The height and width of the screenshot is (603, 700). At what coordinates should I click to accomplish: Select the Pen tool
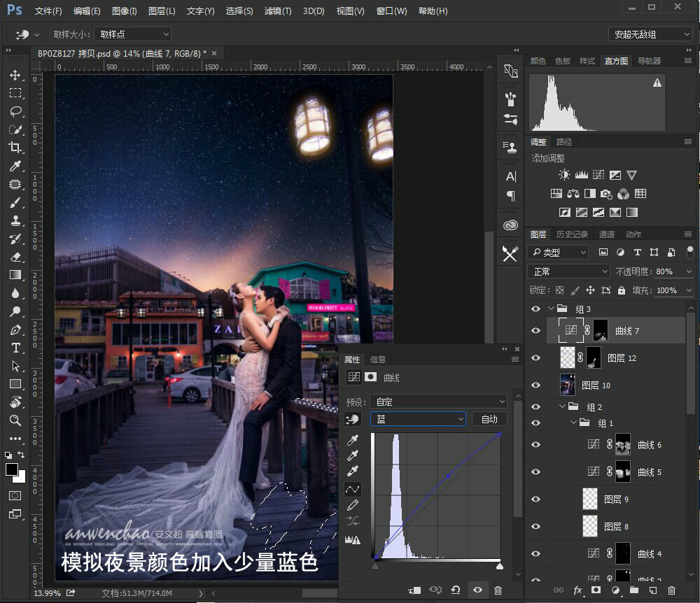click(x=15, y=329)
